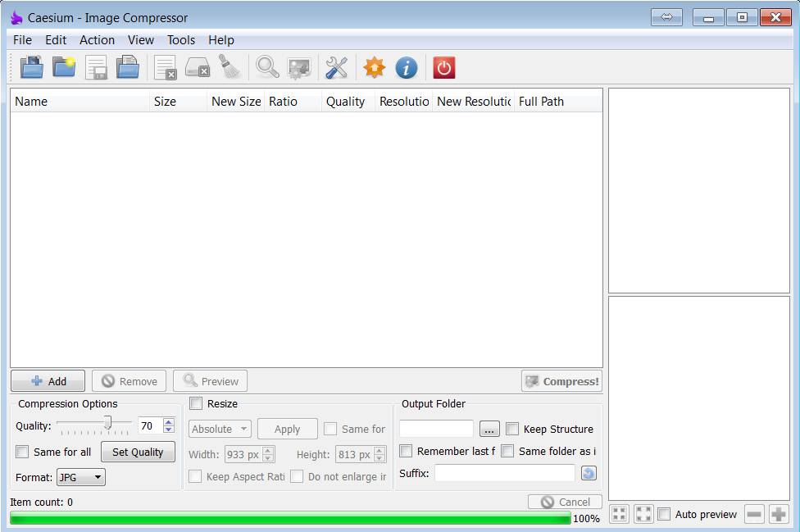
Task: Open the Format JPG dropdown
Action: [80, 477]
